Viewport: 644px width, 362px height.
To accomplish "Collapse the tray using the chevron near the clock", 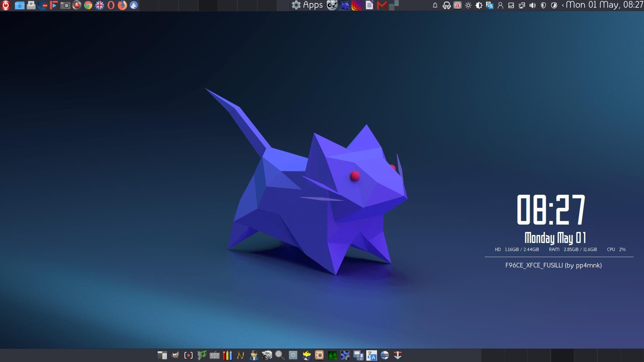I will [x=563, y=5].
